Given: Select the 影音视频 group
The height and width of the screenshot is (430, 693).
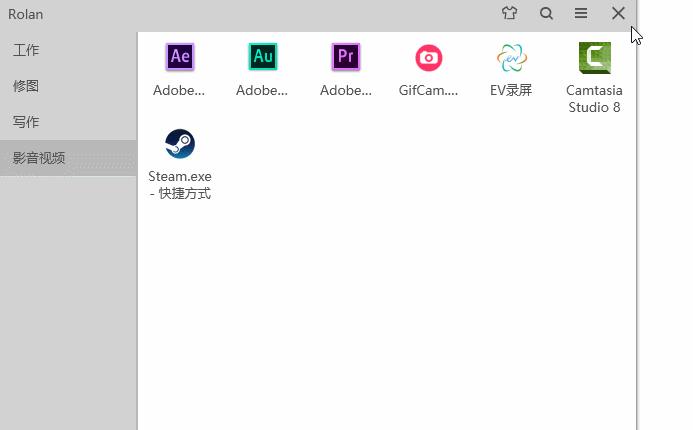Looking at the screenshot, I should (69, 158).
